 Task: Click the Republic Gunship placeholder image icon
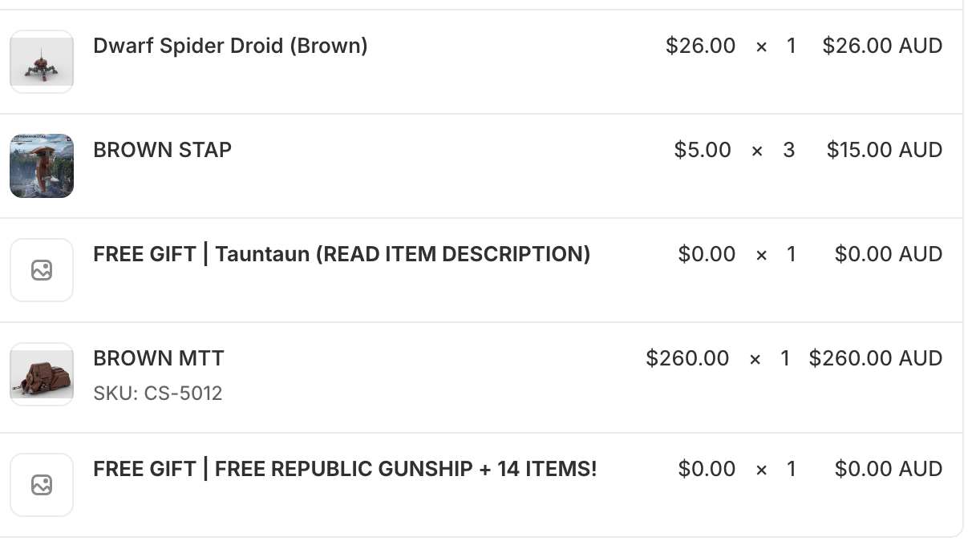click(x=42, y=485)
